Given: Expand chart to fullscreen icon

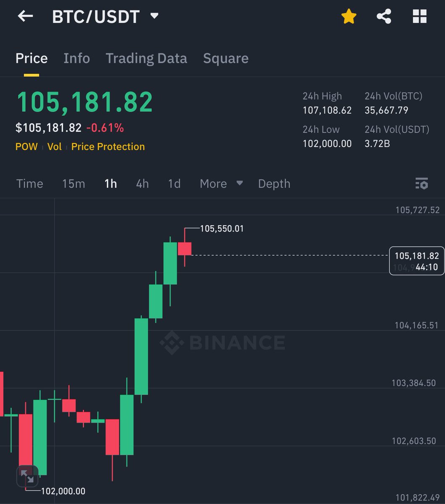Looking at the screenshot, I should [x=27, y=476].
